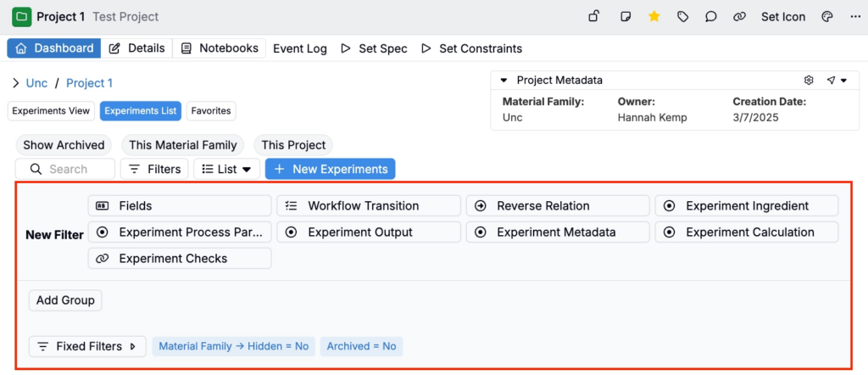Toggle the Show Archived filter
Viewport: 868px width, 375px height.
coord(64,145)
